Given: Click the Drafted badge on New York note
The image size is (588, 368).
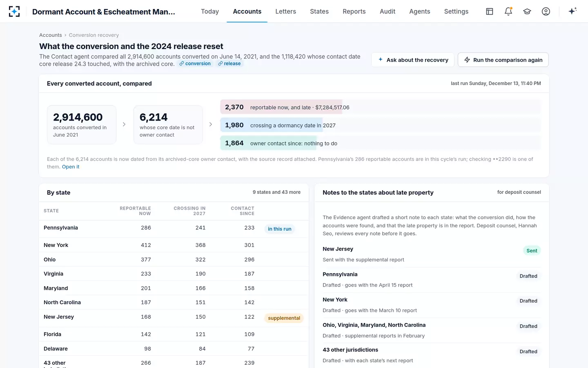Looking at the screenshot, I should coord(528,301).
